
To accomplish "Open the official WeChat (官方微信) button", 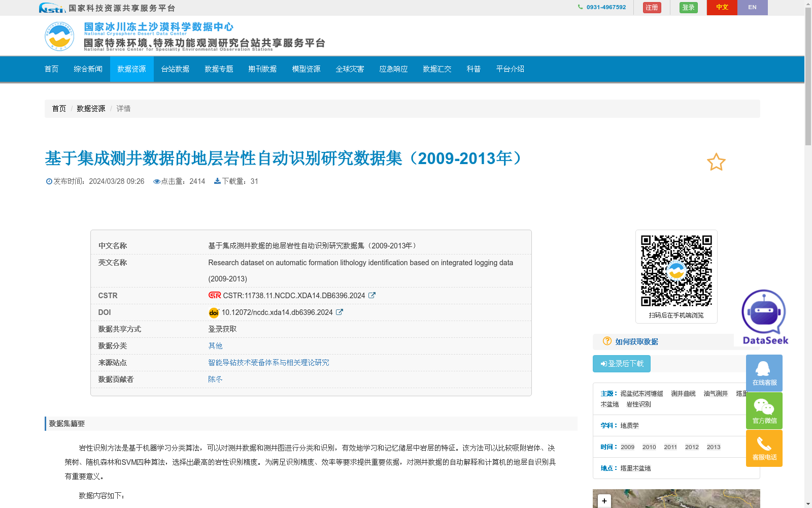I will coord(764,410).
